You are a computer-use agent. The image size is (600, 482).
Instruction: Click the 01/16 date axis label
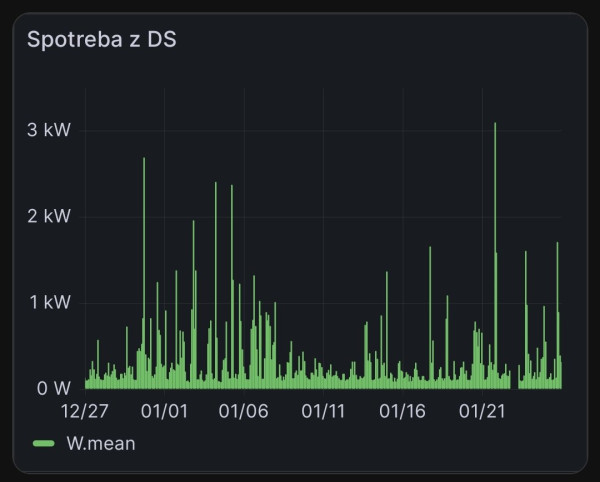coord(403,412)
